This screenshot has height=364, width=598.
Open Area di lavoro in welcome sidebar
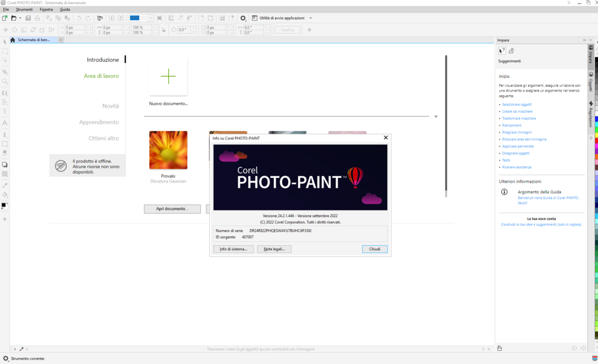tap(101, 76)
